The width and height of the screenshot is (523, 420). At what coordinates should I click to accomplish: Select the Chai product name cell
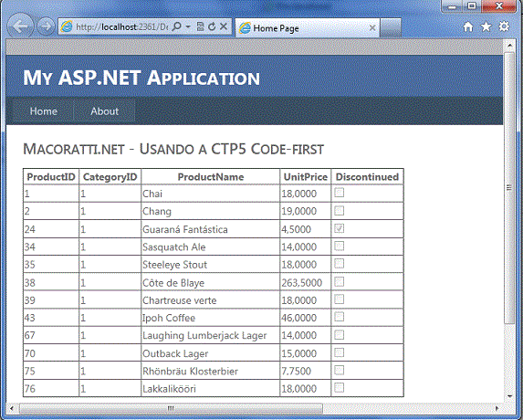click(211, 194)
